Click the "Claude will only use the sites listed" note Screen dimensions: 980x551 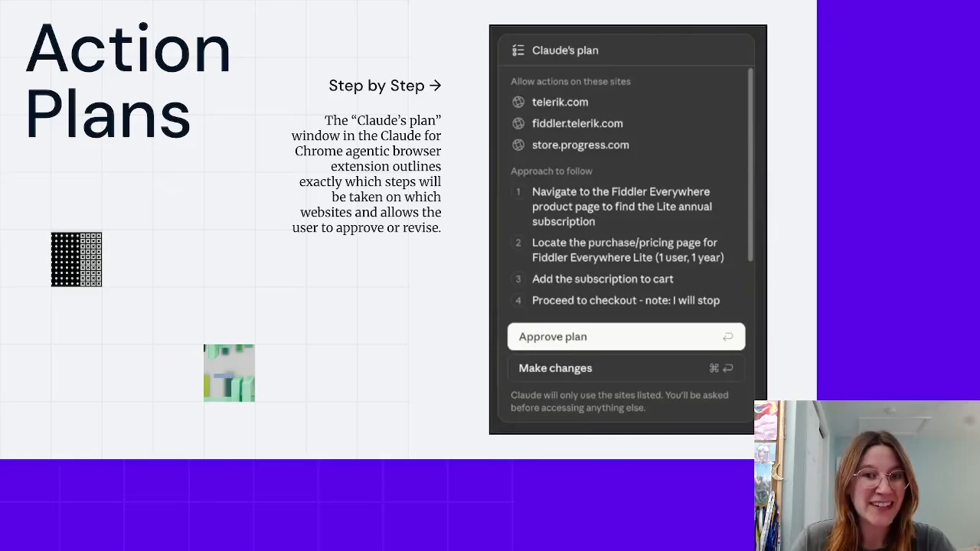click(x=619, y=402)
